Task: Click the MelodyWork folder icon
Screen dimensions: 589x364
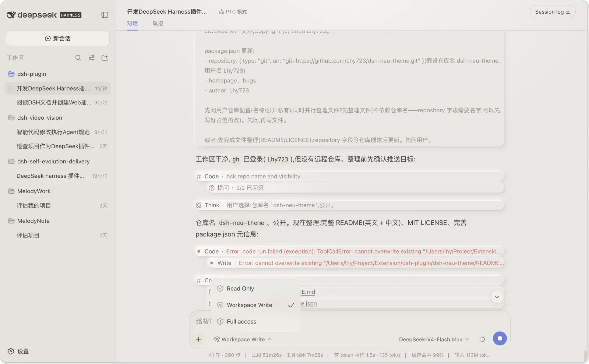Action: click(x=11, y=191)
